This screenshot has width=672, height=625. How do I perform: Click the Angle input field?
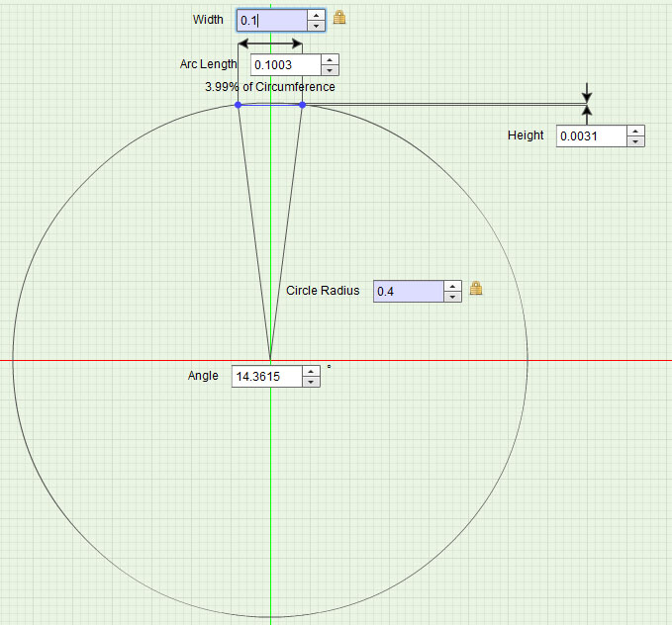[267, 376]
